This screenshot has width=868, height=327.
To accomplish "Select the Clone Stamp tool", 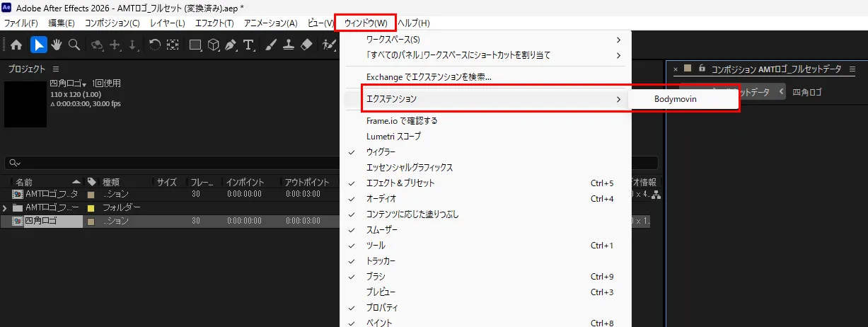I will click(x=288, y=45).
